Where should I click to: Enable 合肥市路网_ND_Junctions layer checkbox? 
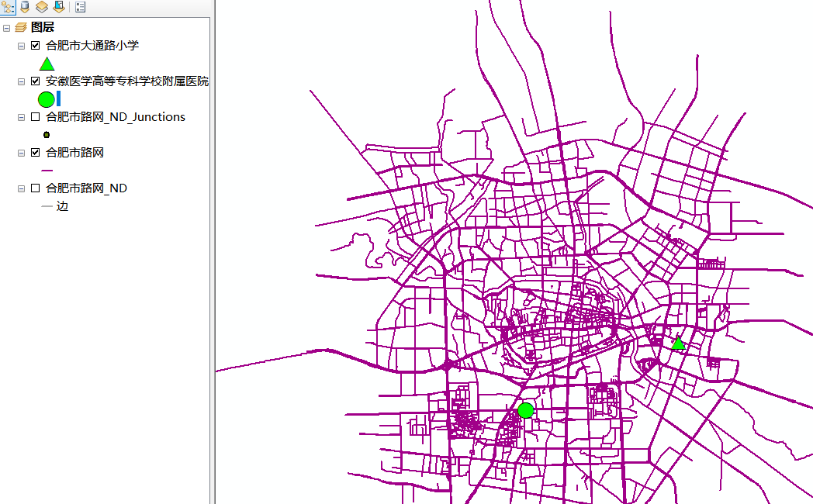coord(35,117)
